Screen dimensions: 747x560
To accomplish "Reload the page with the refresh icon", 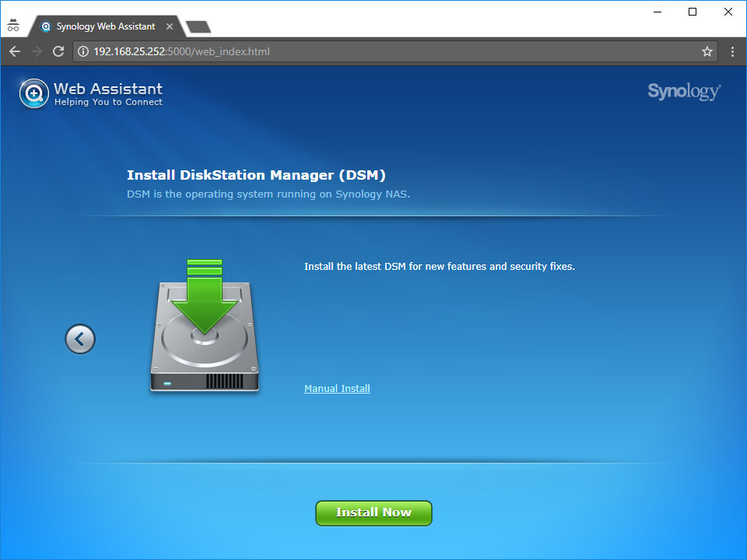I will tap(58, 51).
